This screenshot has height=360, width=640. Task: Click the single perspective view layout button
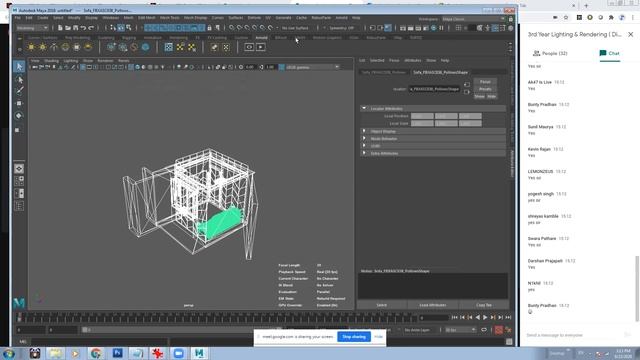(x=19, y=169)
